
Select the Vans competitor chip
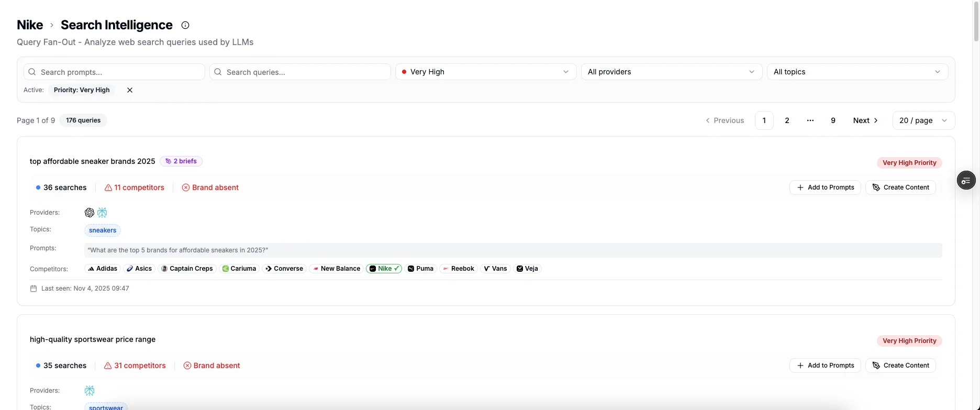[x=495, y=269]
